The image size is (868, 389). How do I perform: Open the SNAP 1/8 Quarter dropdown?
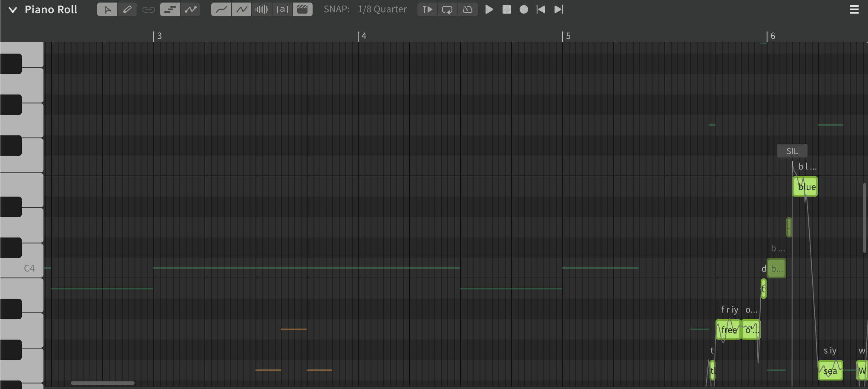pos(382,9)
